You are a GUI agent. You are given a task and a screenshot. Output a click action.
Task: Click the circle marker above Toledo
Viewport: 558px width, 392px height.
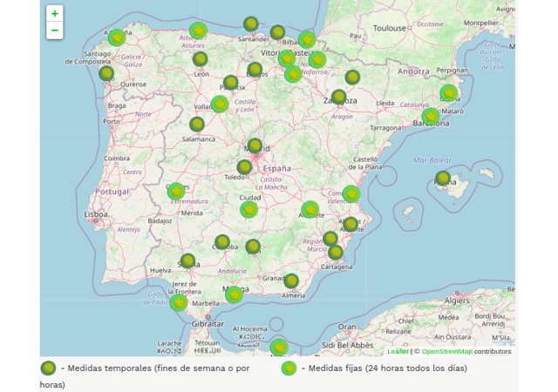tap(244, 167)
